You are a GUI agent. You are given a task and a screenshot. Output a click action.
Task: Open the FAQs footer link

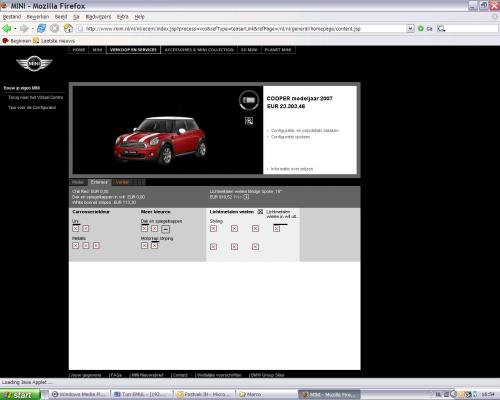(x=115, y=375)
